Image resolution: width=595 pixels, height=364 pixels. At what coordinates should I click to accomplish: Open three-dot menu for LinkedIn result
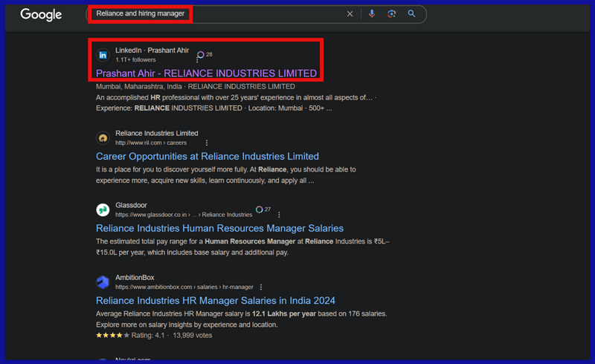(x=199, y=61)
